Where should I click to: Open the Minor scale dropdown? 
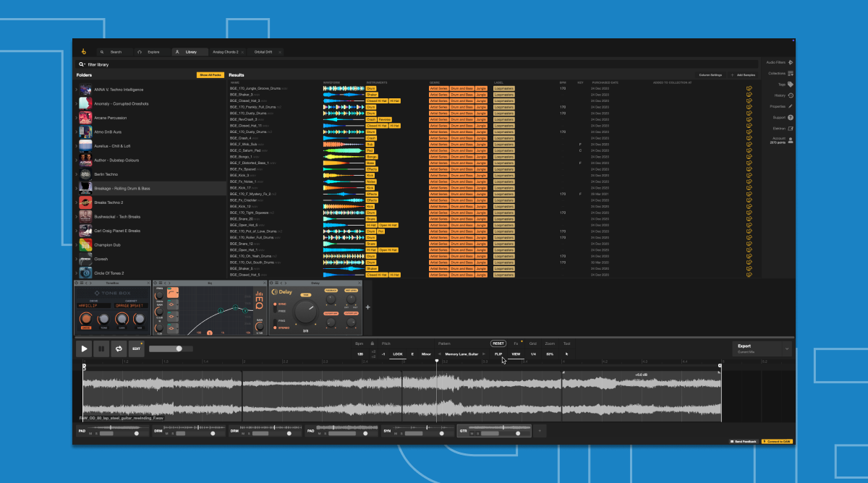(x=427, y=354)
